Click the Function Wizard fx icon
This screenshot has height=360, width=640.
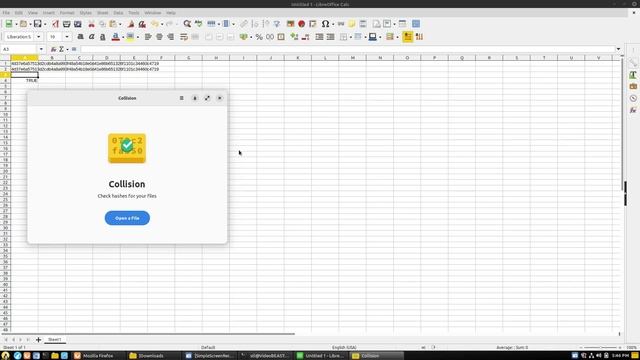click(x=53, y=49)
